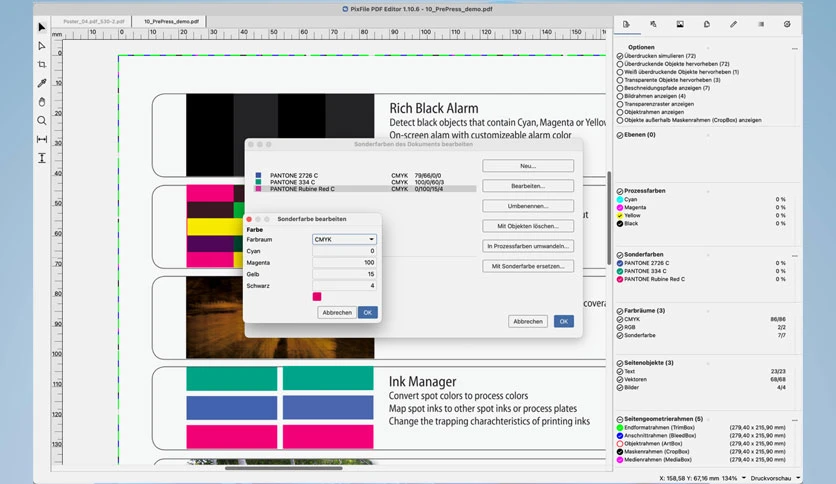Viewport: 836px width, 484px height.
Task: Click the 'Umbenennen...' button
Action: coord(528,206)
